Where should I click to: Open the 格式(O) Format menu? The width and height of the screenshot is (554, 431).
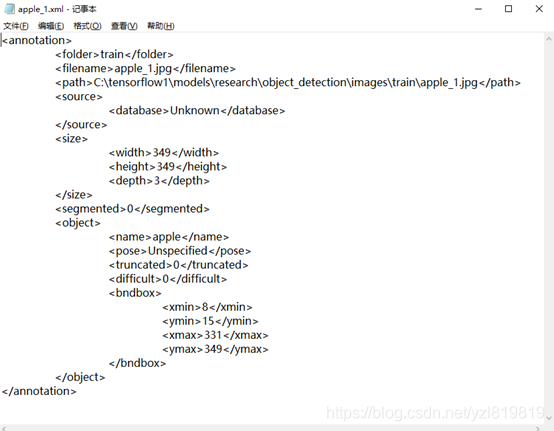(87, 26)
